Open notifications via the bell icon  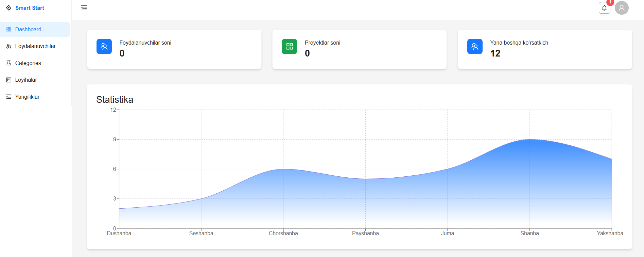tap(604, 8)
